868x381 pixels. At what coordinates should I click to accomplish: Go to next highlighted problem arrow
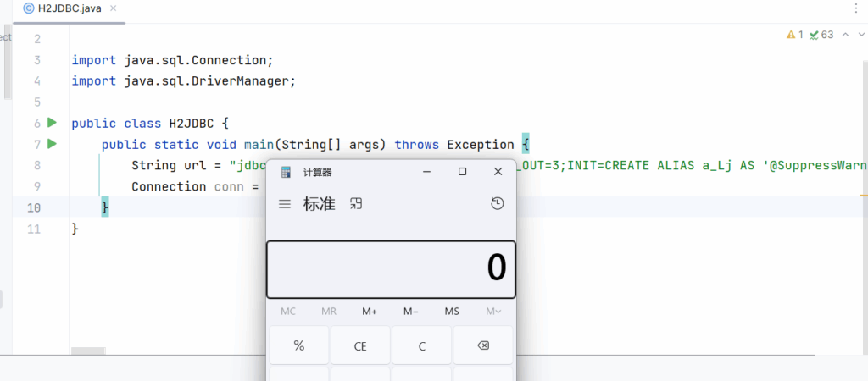pos(860,35)
